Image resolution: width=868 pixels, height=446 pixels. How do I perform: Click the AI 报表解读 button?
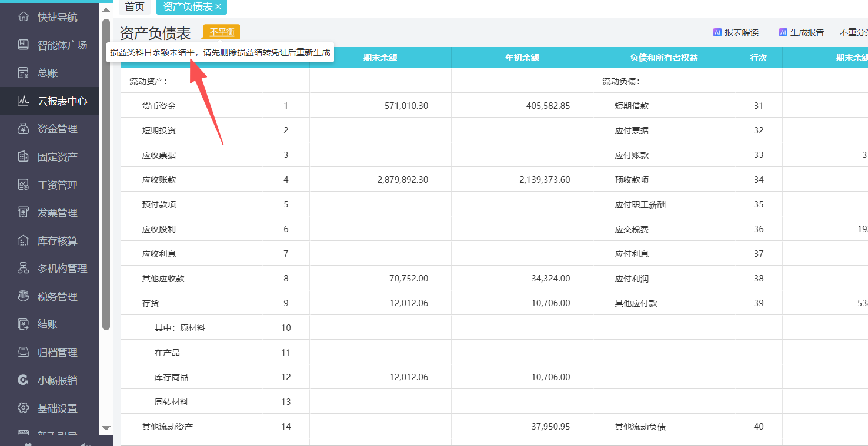(x=736, y=32)
